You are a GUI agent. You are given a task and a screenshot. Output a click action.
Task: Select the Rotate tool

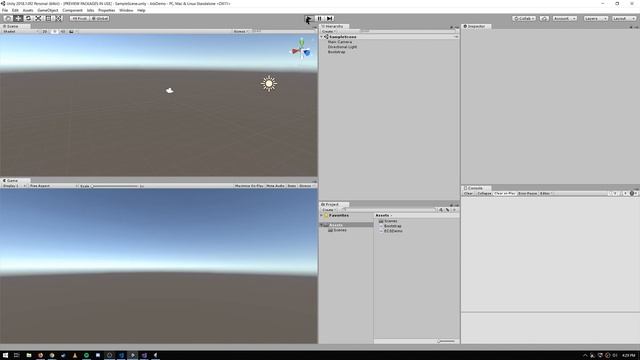coord(28,18)
